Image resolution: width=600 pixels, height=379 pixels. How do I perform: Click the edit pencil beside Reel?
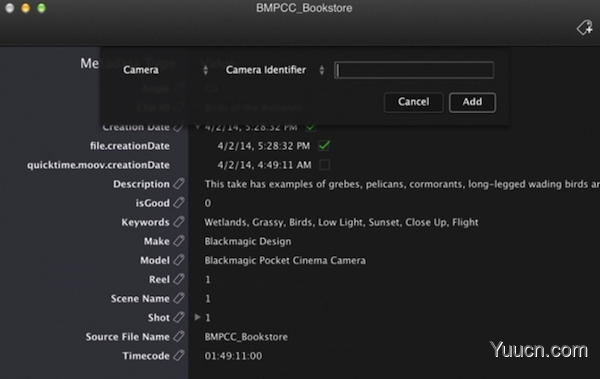click(179, 279)
